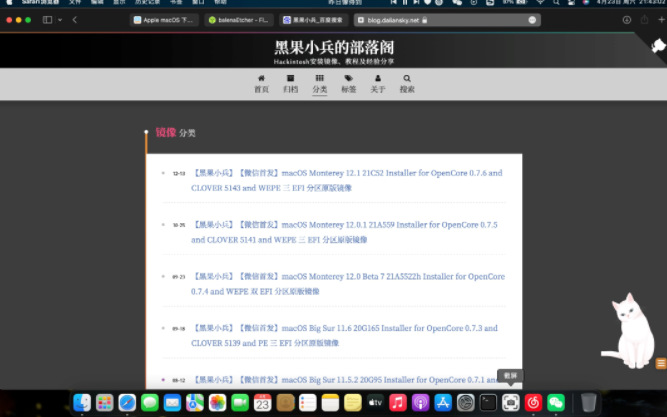Open App Store in the Dock
Image resolution: width=667 pixels, height=417 pixels.
click(x=443, y=402)
